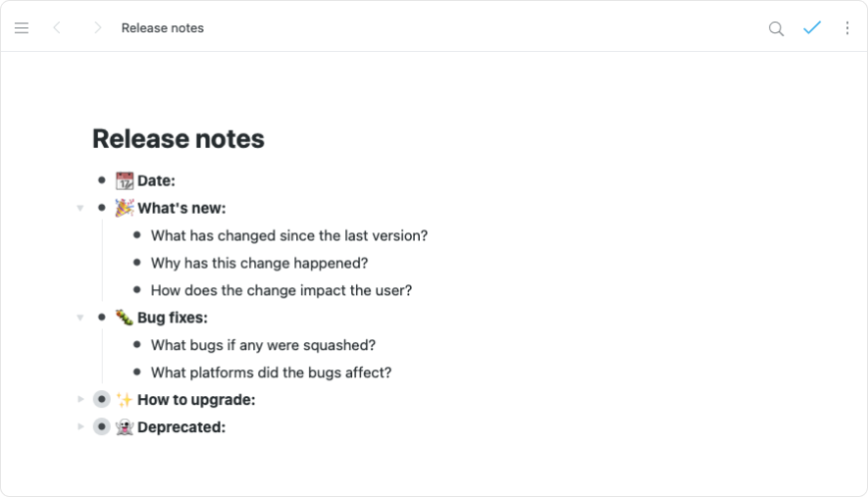Navigate forward with right arrow
This screenshot has width=868, height=497.
click(97, 28)
